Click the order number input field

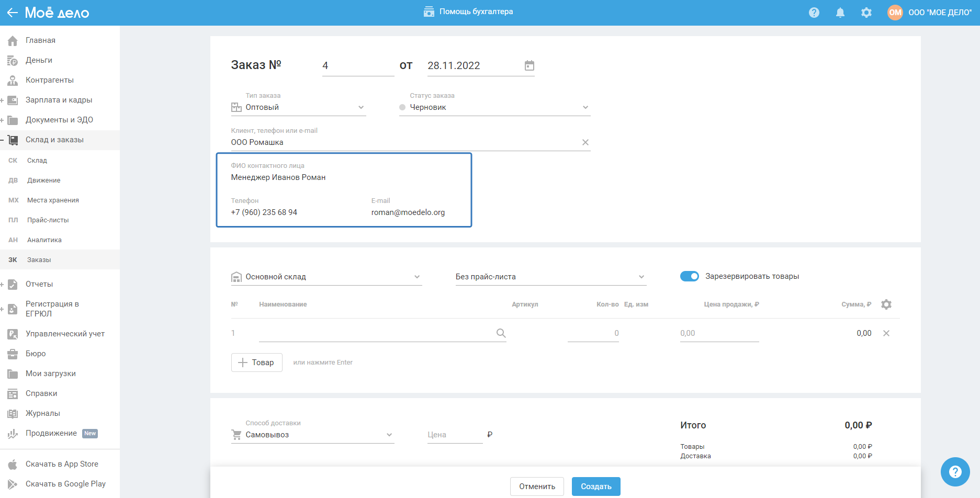tap(358, 66)
